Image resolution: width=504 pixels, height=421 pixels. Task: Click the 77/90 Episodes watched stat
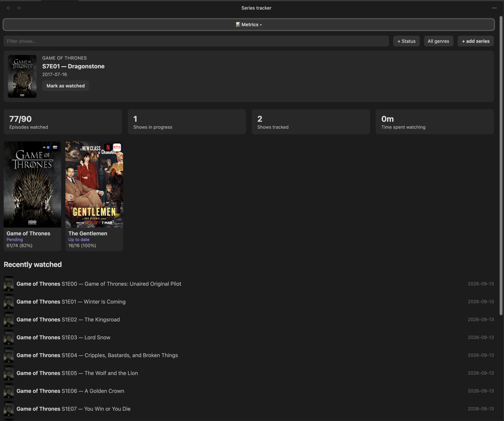[x=63, y=122]
